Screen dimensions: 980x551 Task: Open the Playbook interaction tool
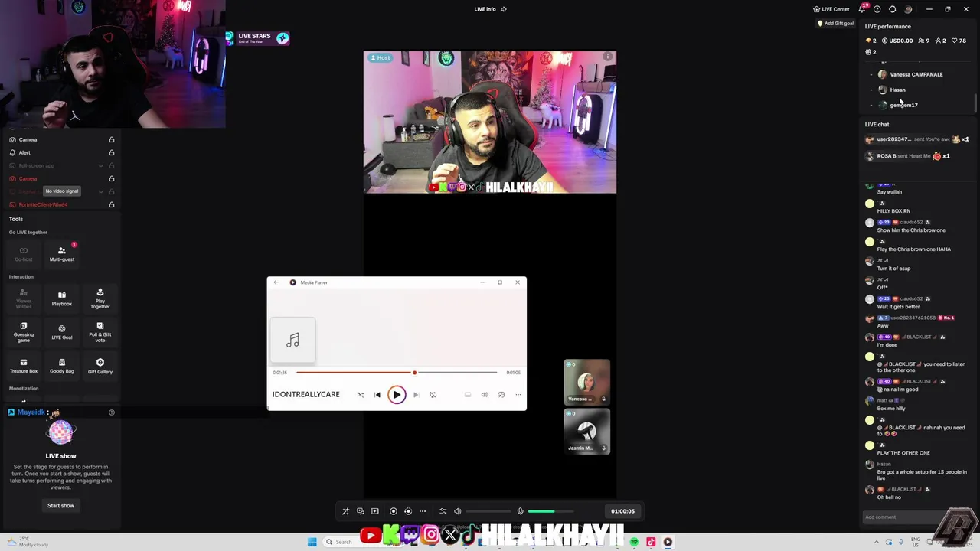pyautogui.click(x=62, y=298)
